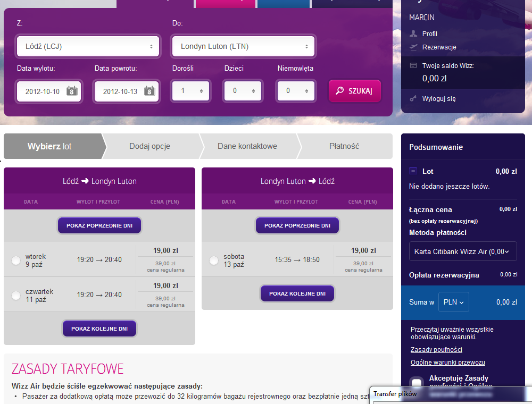Collapse the Lot section minus icon
Screen dimensions: 532x404
(x=413, y=171)
